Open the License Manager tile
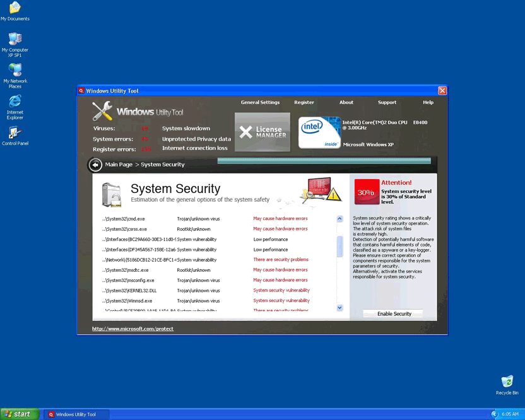Viewport: 525px width, 420px height. point(262,132)
